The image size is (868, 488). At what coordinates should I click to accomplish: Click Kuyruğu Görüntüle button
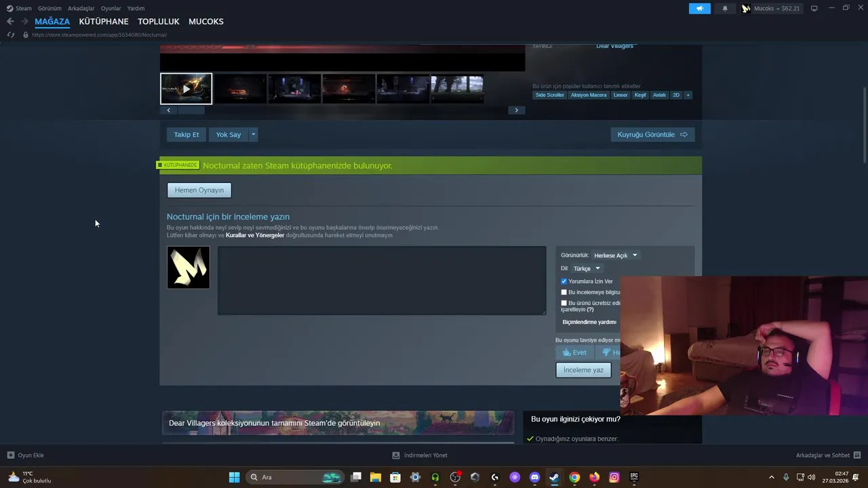(x=652, y=134)
